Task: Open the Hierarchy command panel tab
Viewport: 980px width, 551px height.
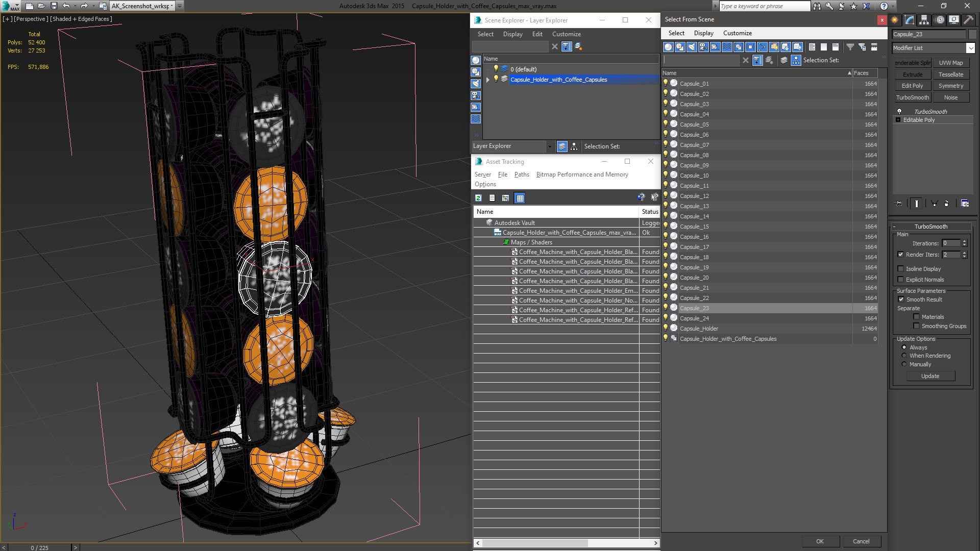Action: pyautogui.click(x=924, y=20)
